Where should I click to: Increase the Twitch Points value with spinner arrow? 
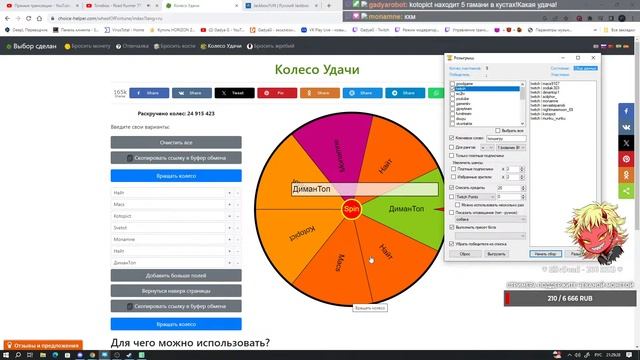pos(523,195)
